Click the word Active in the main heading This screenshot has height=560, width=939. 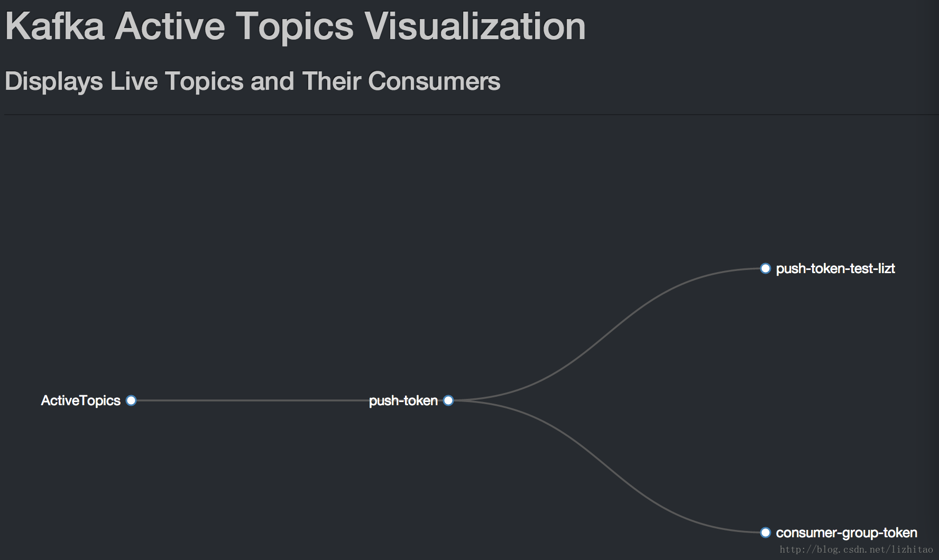pos(170,25)
